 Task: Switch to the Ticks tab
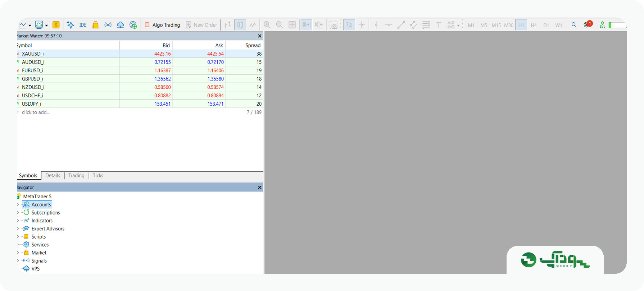[98, 175]
